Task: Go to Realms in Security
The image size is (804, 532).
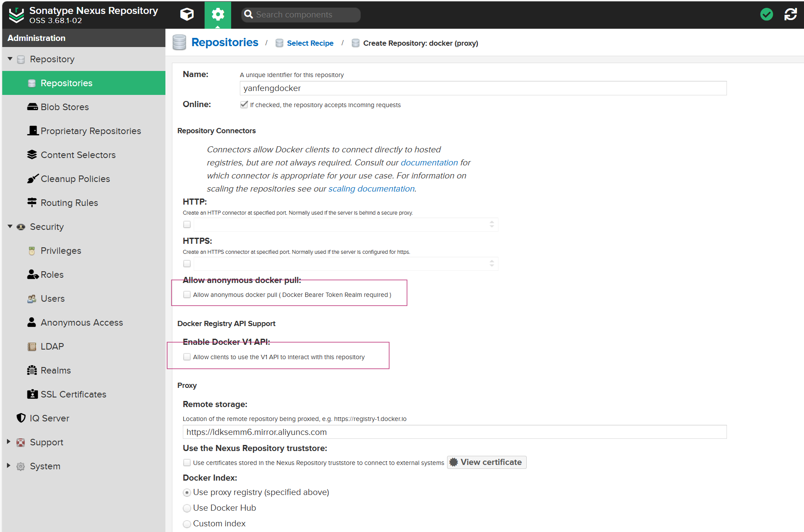Action: pos(56,370)
